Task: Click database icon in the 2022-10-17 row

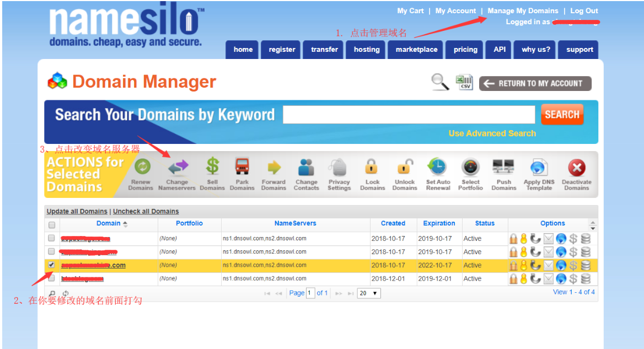Action: (x=586, y=265)
